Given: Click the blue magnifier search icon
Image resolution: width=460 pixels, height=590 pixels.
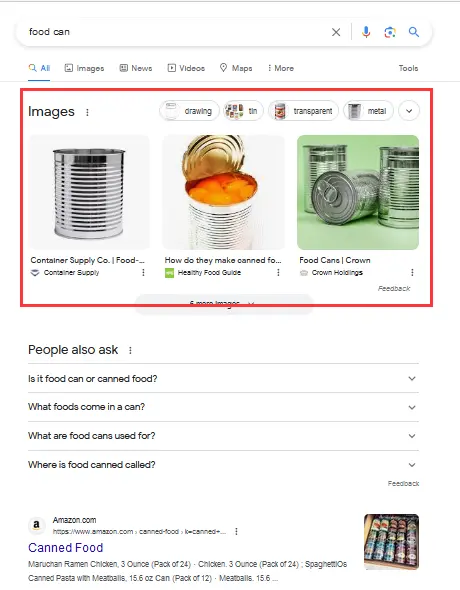Looking at the screenshot, I should tap(414, 32).
